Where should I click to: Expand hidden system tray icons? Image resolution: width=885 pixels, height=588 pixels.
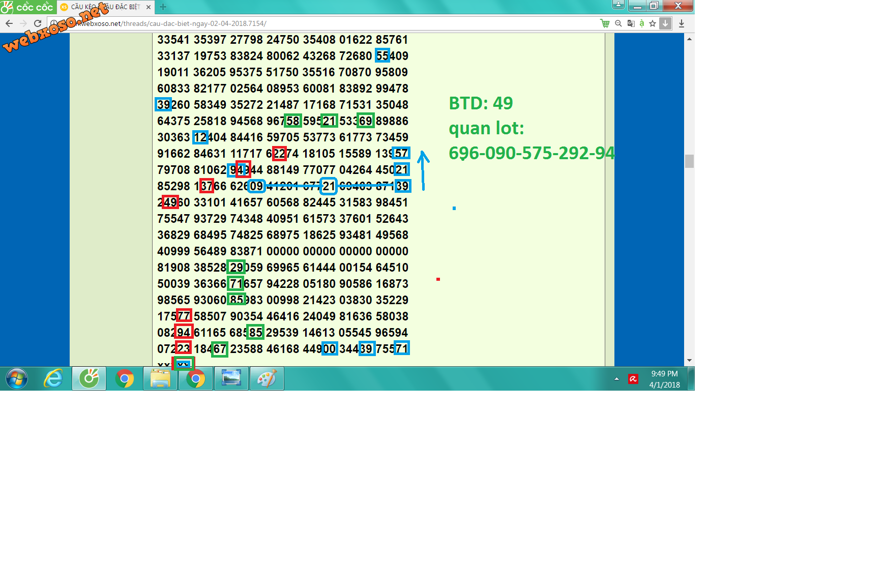pos(616,379)
